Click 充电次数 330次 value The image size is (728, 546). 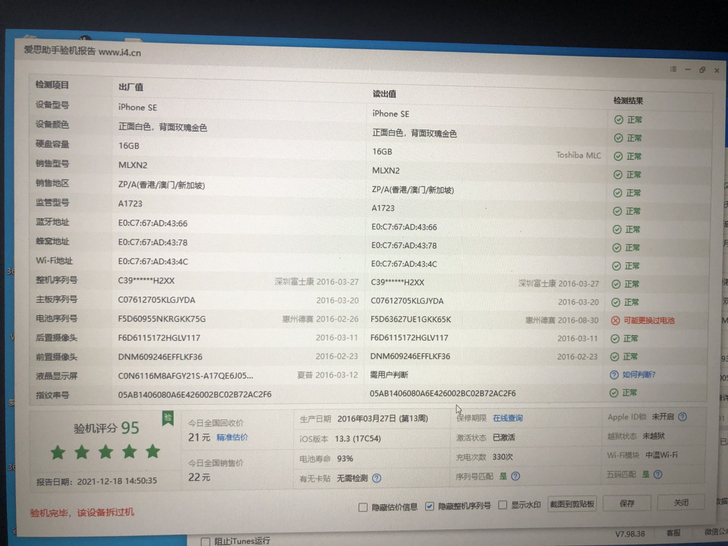click(x=502, y=457)
